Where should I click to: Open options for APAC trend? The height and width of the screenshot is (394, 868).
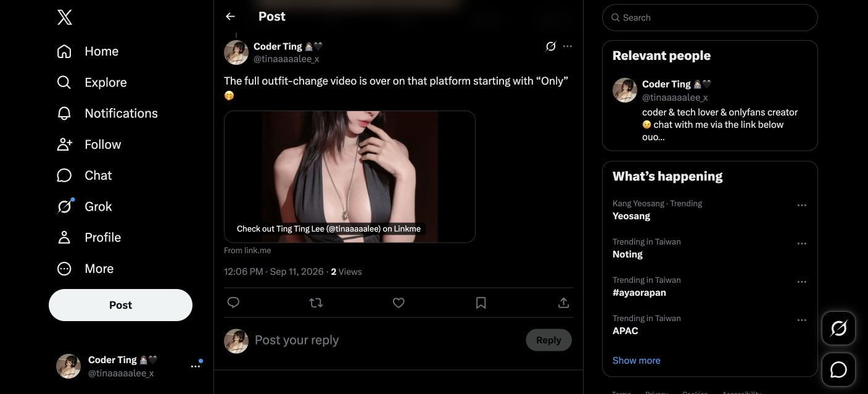(801, 320)
